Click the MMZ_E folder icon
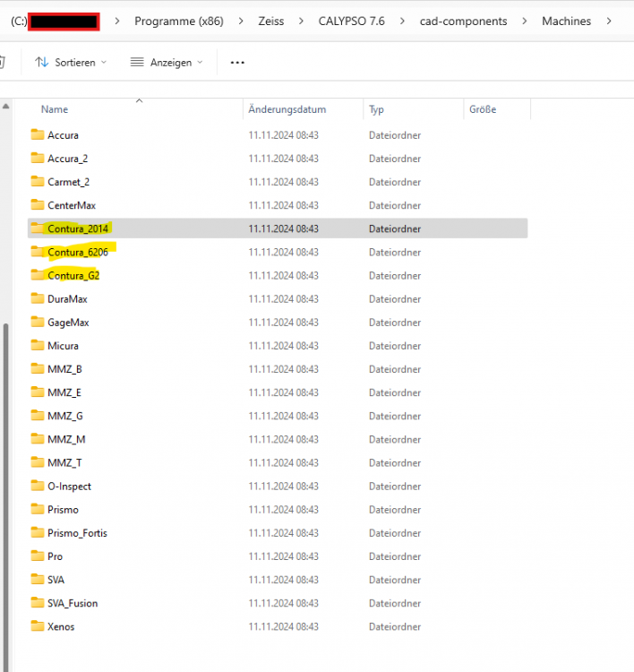634x672 pixels. (38, 392)
